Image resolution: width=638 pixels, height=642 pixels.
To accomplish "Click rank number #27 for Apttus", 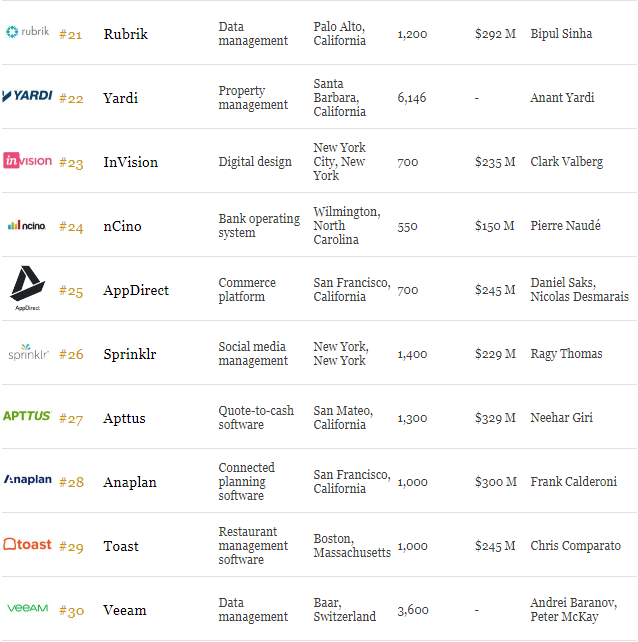I will (71, 418).
